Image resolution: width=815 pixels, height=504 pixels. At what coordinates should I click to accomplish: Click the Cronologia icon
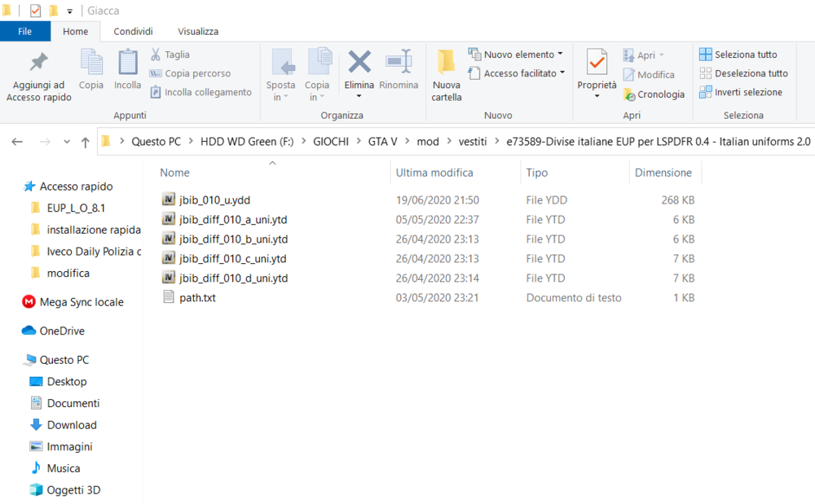coord(628,94)
